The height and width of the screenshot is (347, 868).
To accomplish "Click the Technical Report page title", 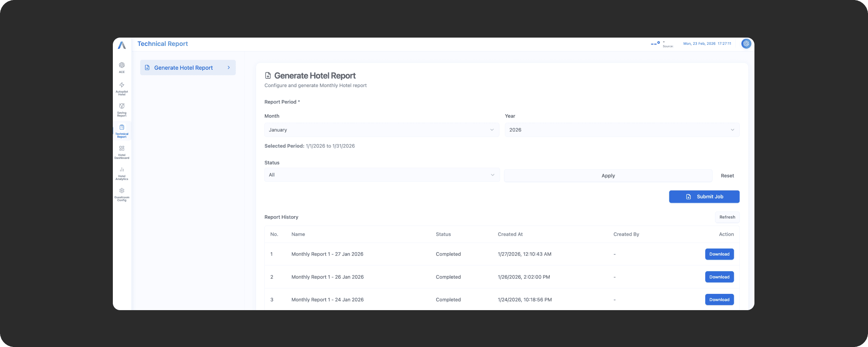I will click(163, 44).
